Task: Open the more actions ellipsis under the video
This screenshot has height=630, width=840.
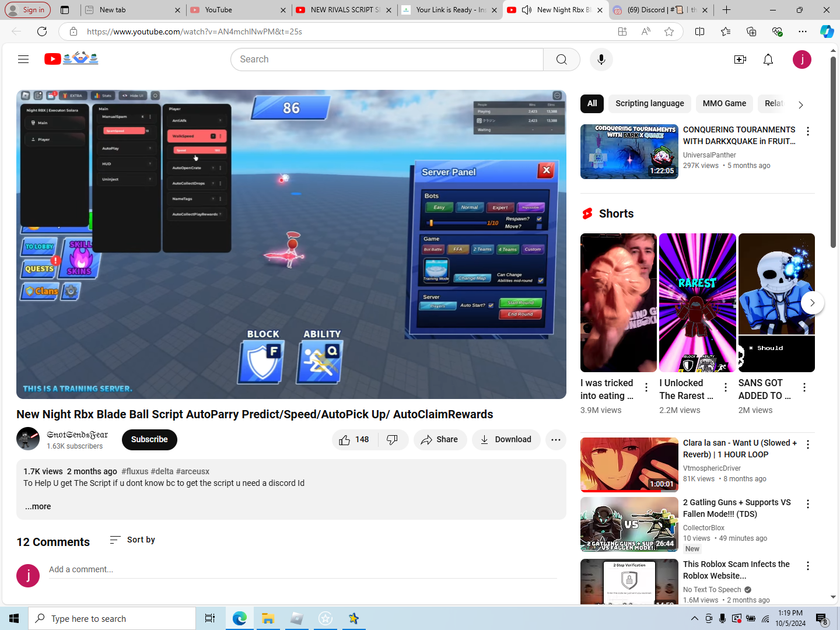Action: pyautogui.click(x=556, y=440)
